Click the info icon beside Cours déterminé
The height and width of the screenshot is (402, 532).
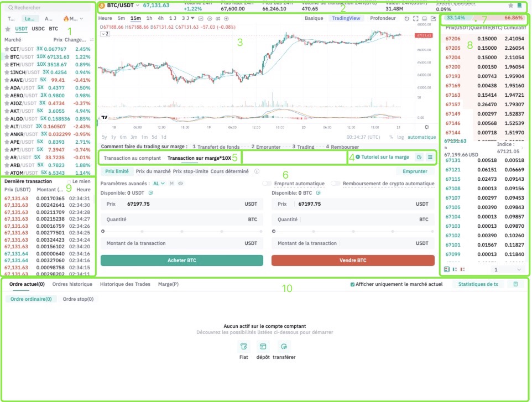(x=257, y=171)
